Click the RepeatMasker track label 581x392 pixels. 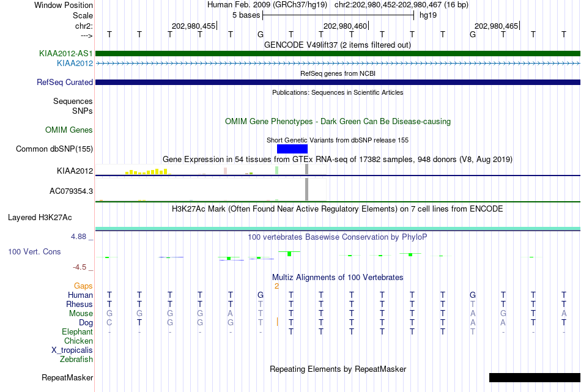coord(67,378)
